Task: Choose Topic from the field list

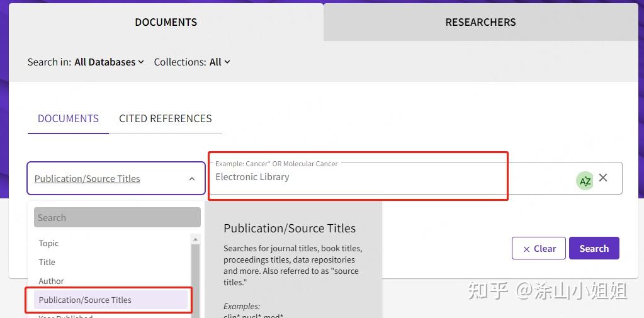Action: click(x=49, y=243)
